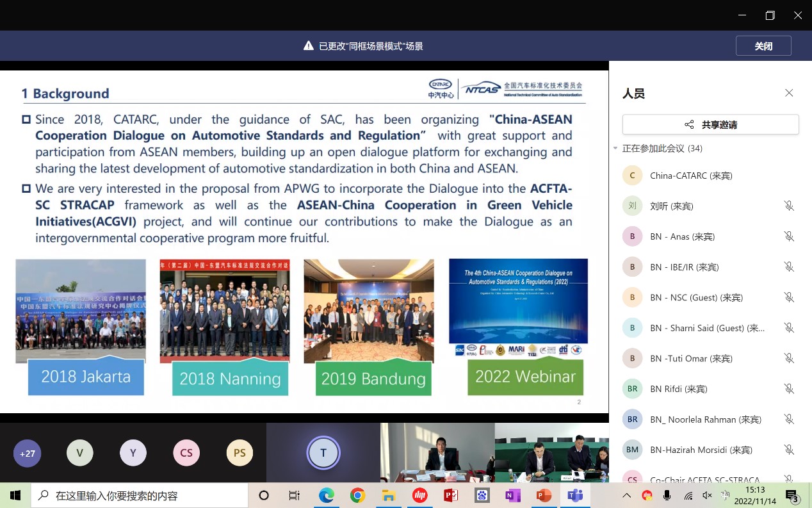Open the Windows Start menu
The width and height of the screenshot is (812, 508).
tap(15, 495)
